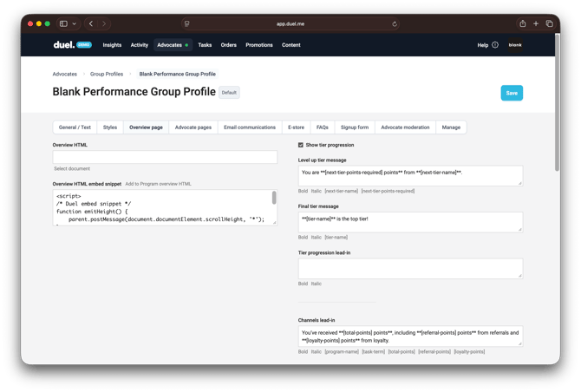Click Add to Program overview HTML link
581x392 pixels.
coord(158,184)
